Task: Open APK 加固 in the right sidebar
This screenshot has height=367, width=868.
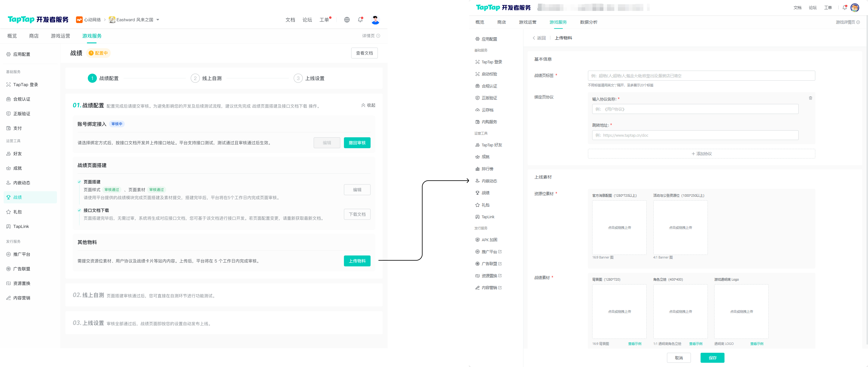Action: coord(489,240)
